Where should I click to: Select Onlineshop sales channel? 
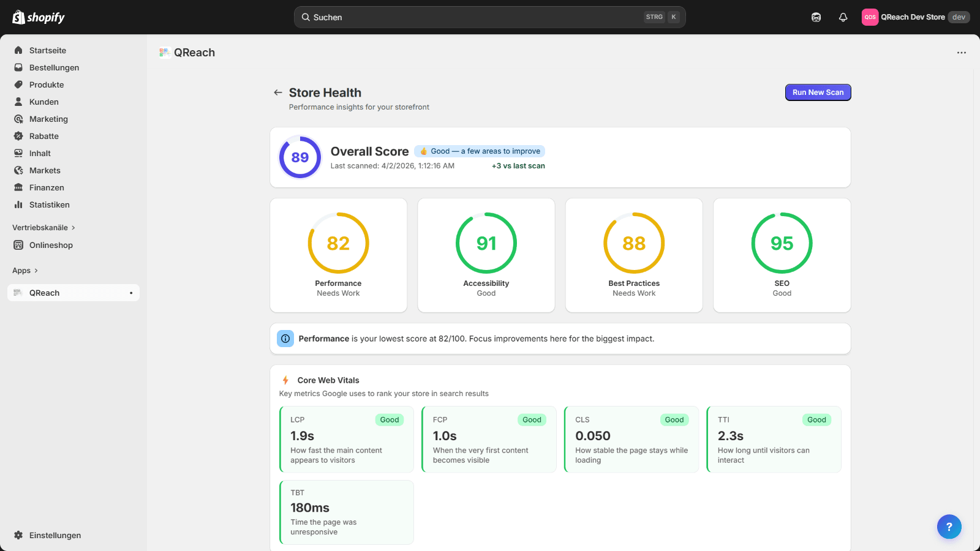51,245
